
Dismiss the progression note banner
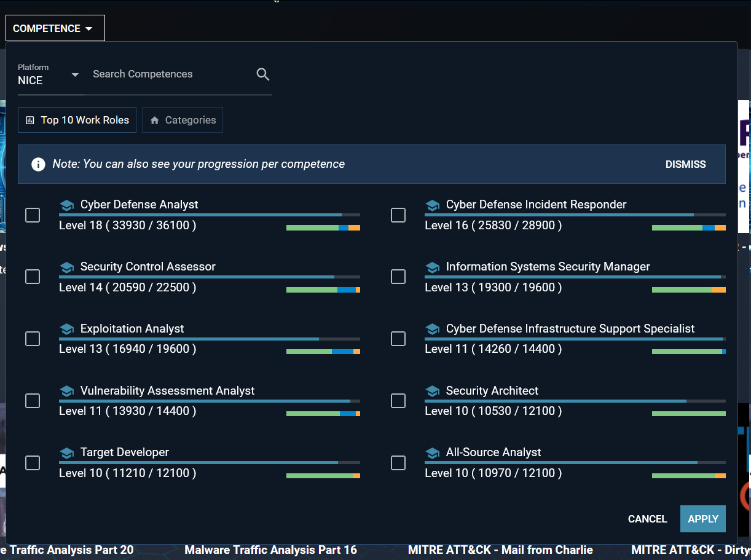pos(685,164)
